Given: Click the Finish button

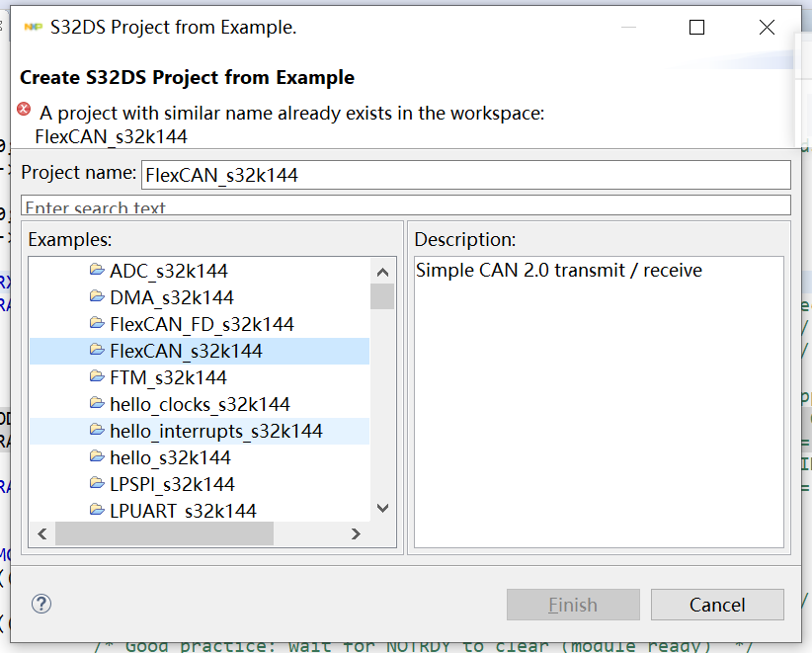Looking at the screenshot, I should click(x=573, y=605).
